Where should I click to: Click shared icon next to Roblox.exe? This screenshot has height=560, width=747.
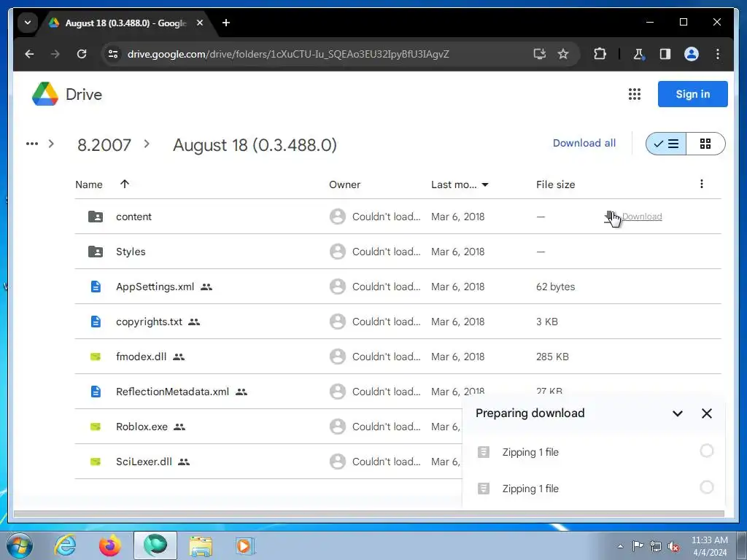click(x=179, y=427)
